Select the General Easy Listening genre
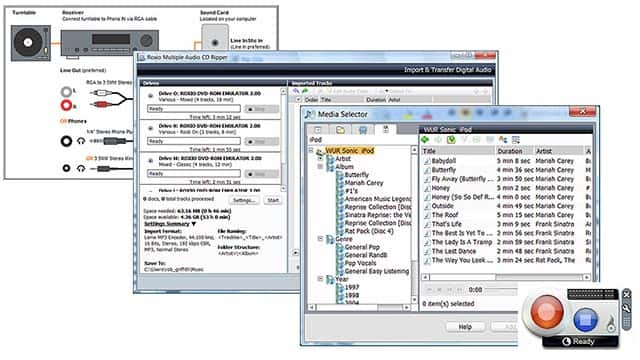This screenshot has height=360, width=640. (x=377, y=271)
